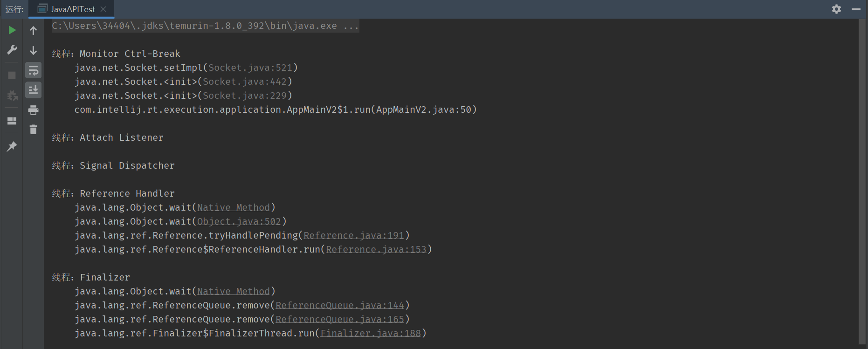
Task: Open ReferenceQueue.java:144 link
Action: pyautogui.click(x=339, y=305)
